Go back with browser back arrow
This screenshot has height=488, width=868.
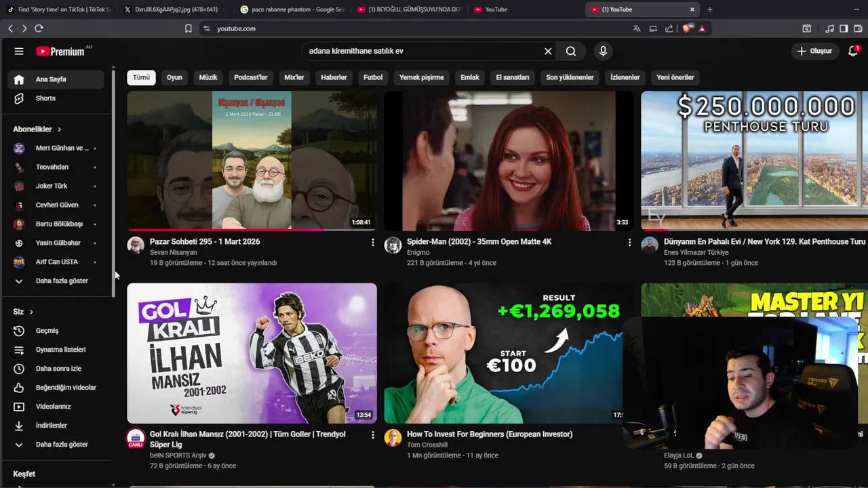click(10, 28)
